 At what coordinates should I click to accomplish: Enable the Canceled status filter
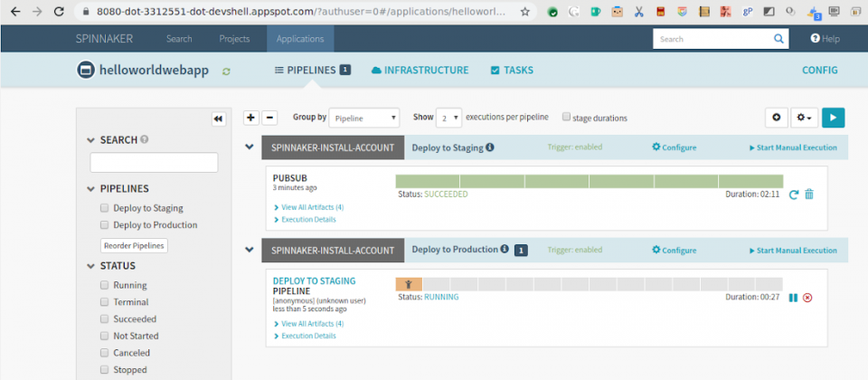click(104, 352)
